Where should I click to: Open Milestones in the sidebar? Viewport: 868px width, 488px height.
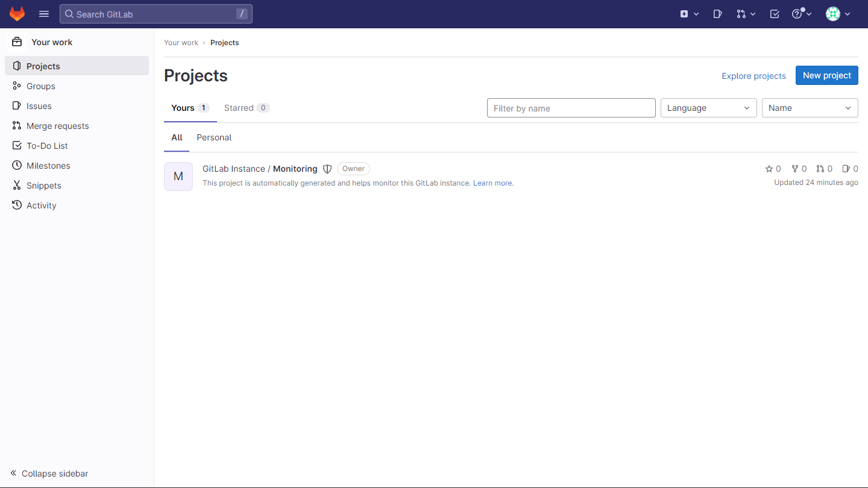77,166
